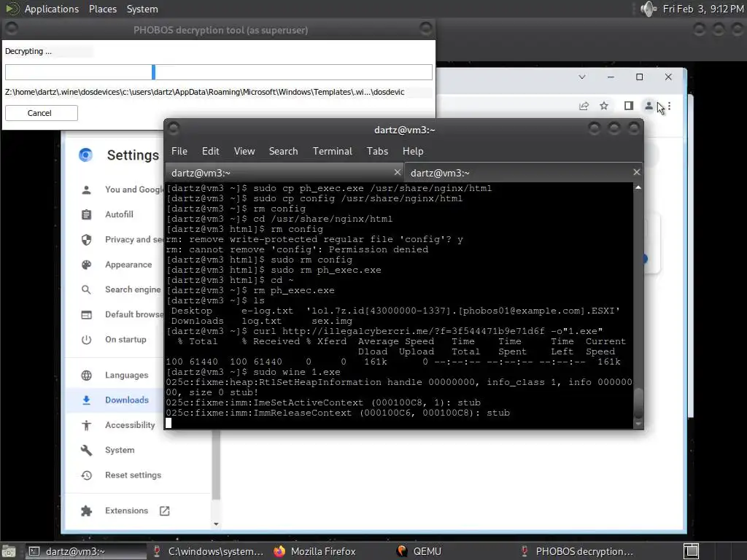Open Extensions external link icon
The image size is (747, 560).
point(165,511)
